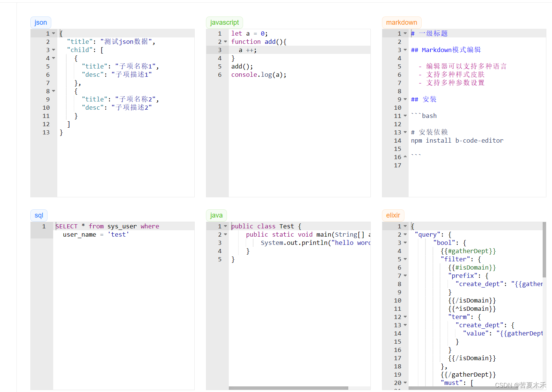Viewport: 552px width, 392px height.
Task: Click the elixir language tag
Action: 393,215
